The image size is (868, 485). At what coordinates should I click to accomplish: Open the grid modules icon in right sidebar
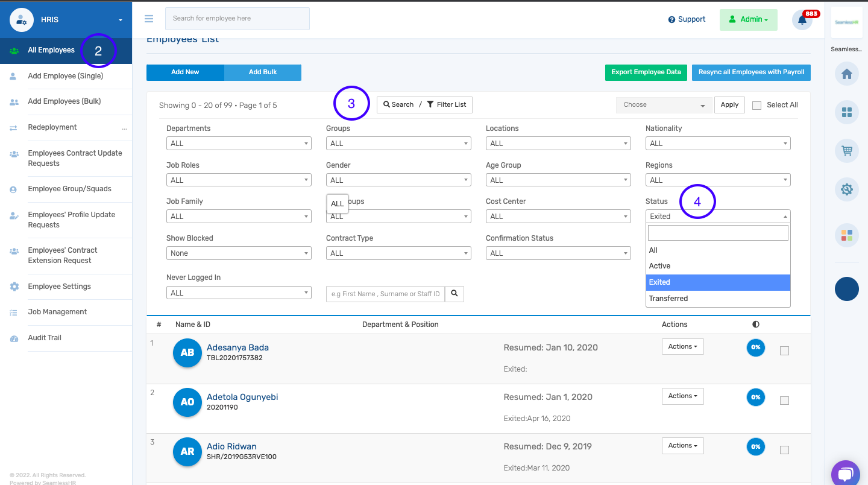pyautogui.click(x=846, y=112)
